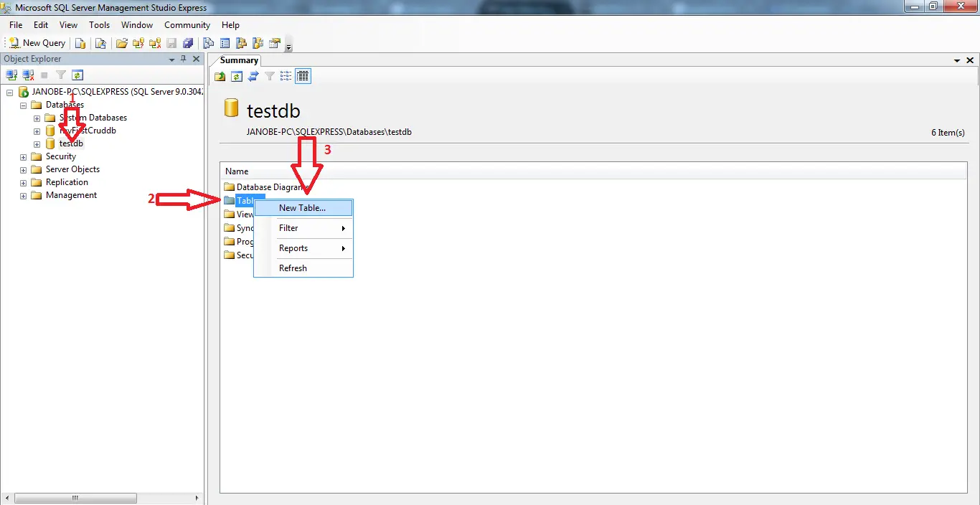Expand the testdb database node
980x505 pixels.
(x=37, y=143)
